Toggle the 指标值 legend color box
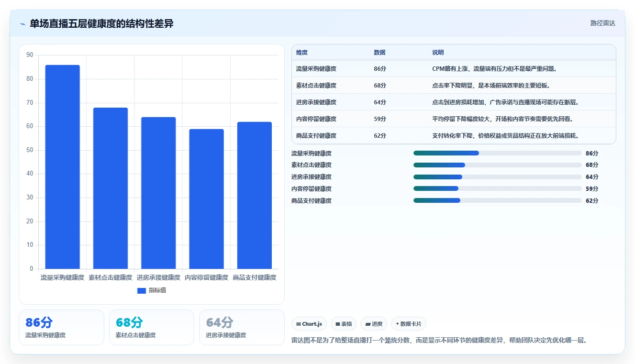Screen dimensions: 635x364 141,291
